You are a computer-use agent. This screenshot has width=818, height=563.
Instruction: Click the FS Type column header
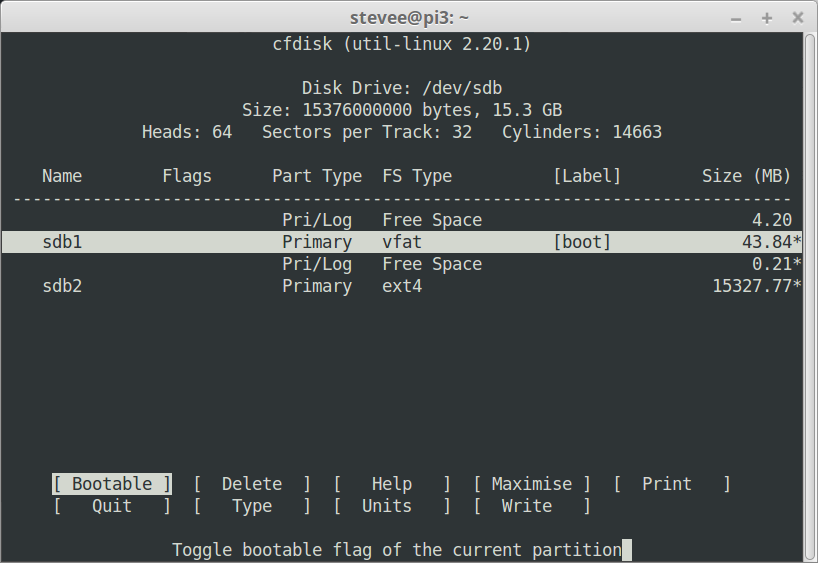tap(417, 176)
